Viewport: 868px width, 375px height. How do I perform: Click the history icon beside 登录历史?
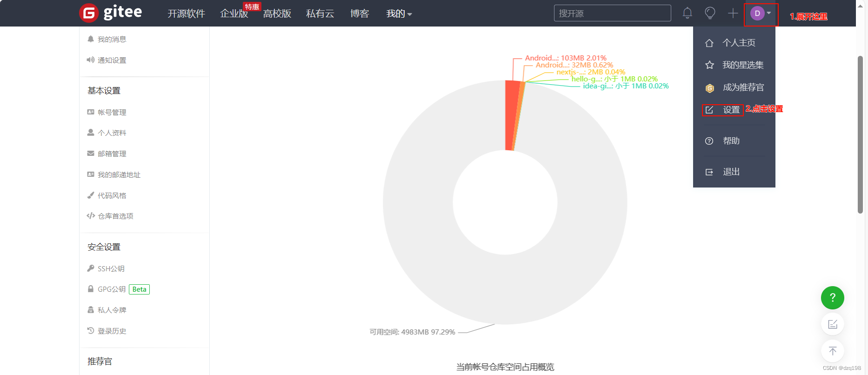point(91,330)
